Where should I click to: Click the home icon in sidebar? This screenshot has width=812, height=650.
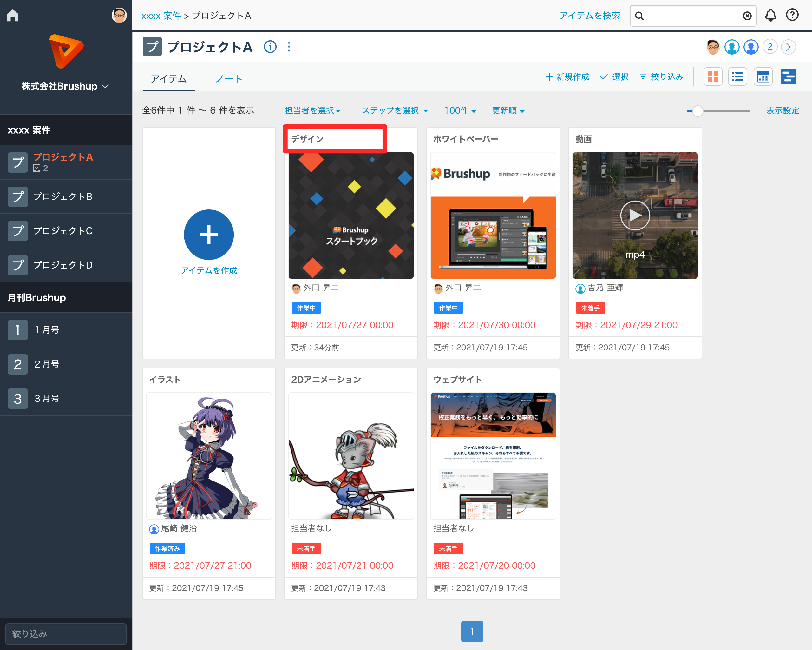point(12,16)
